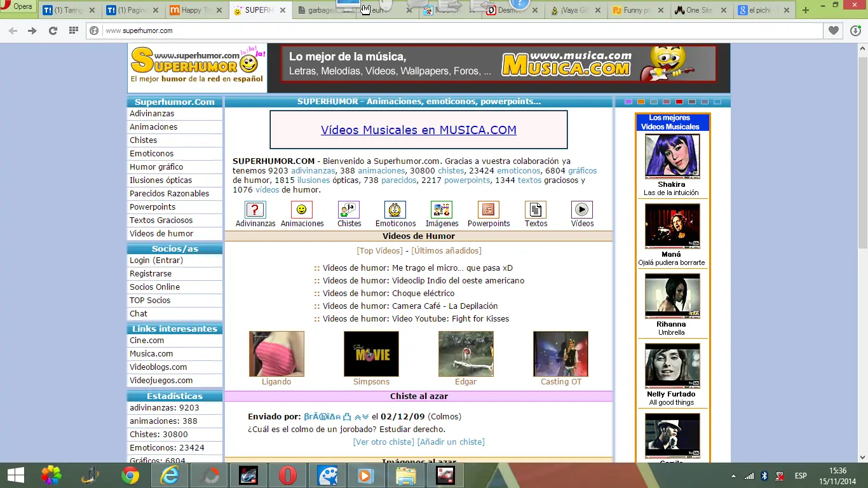Switch to the (1) Pagina tab
The image size is (868, 488).
pyautogui.click(x=134, y=10)
